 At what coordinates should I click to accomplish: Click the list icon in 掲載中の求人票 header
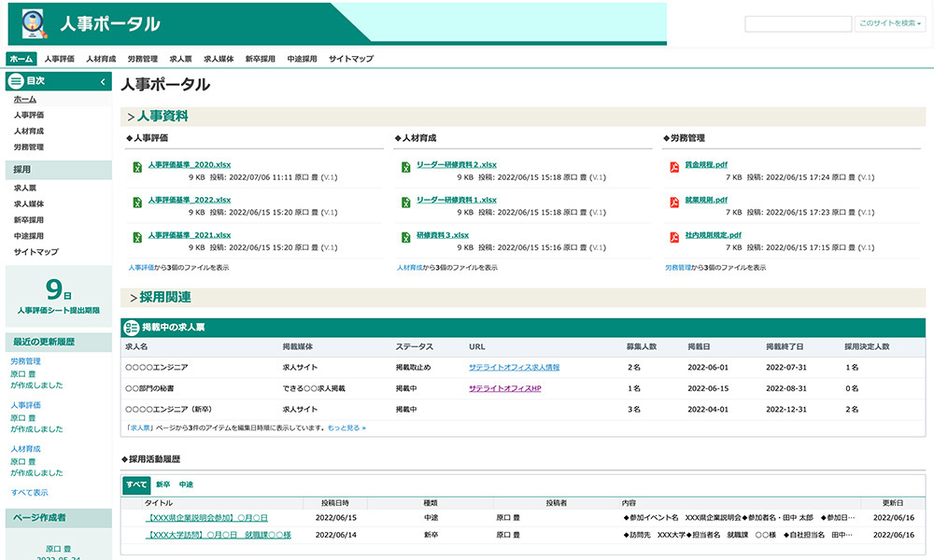pyautogui.click(x=131, y=328)
